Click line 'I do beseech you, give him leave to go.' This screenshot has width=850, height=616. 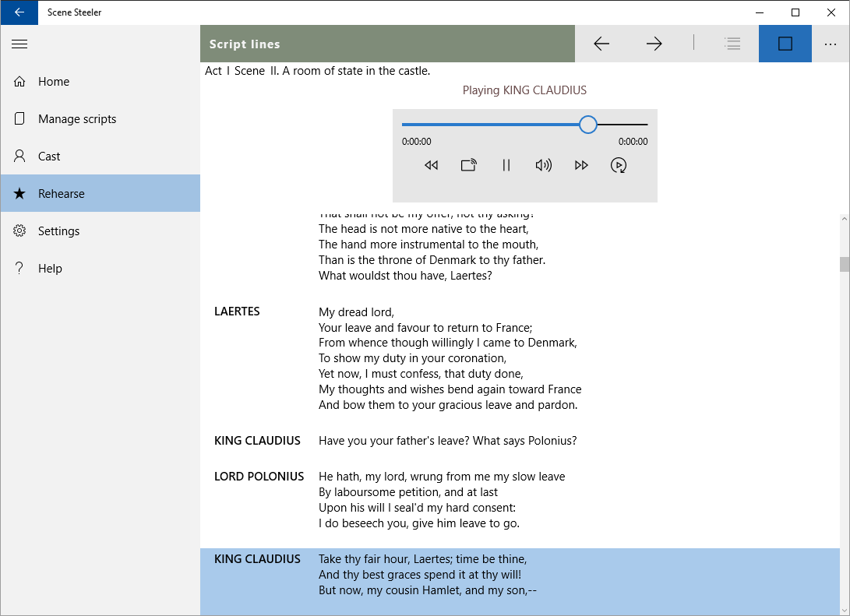pos(419,523)
